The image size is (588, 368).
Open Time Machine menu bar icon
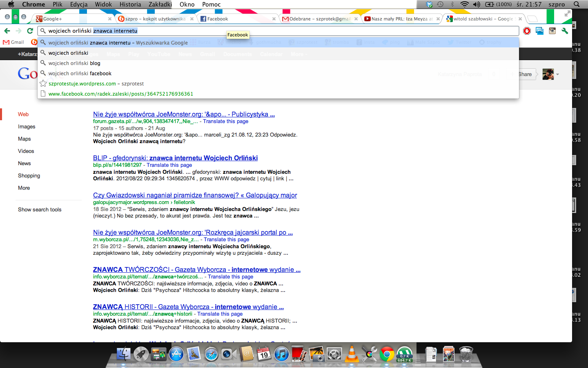pyautogui.click(x=440, y=4)
